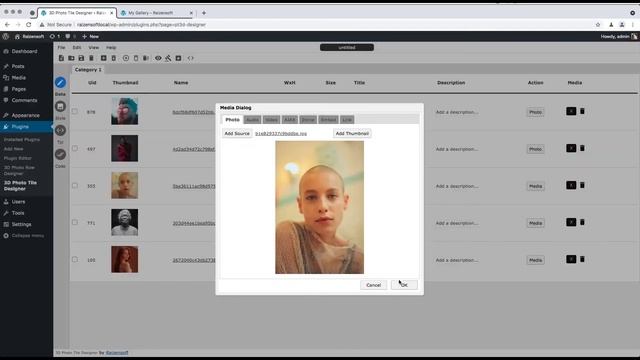
Task: Click the save disk toolbar icon
Action: tap(81, 58)
